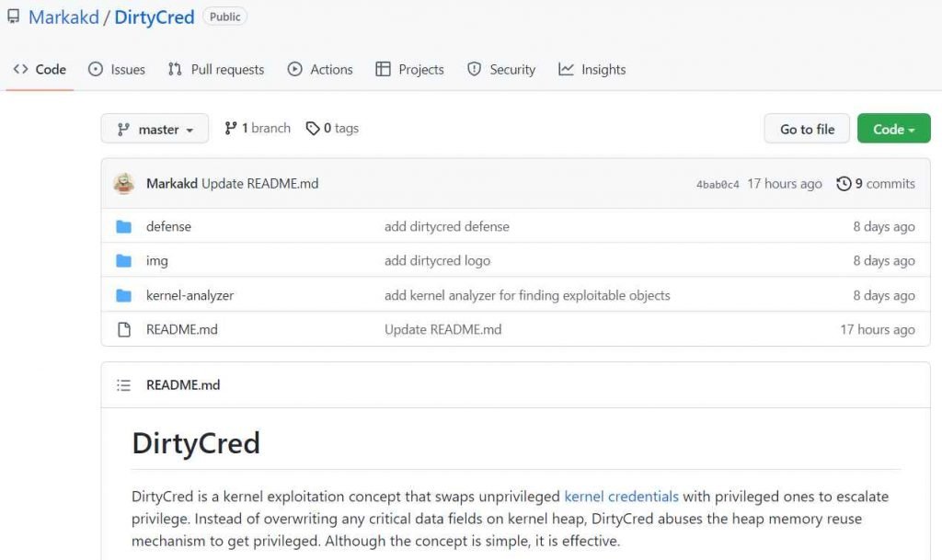Open the green Code dropdown button
The image size is (942, 560).
(894, 129)
